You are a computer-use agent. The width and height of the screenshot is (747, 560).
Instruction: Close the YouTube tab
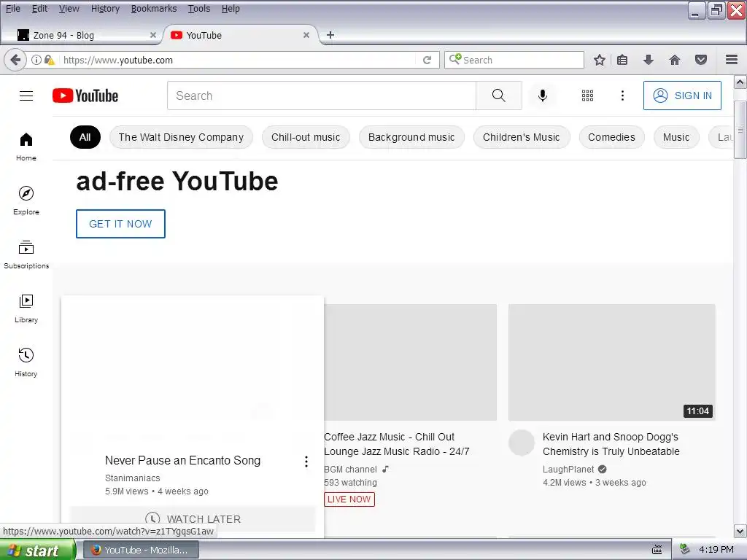(x=306, y=35)
